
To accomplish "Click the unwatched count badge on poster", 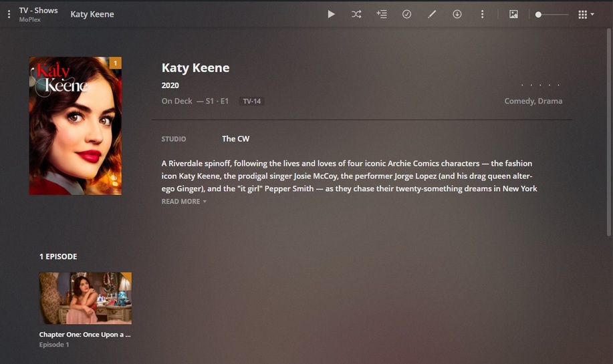I will tap(116, 63).
